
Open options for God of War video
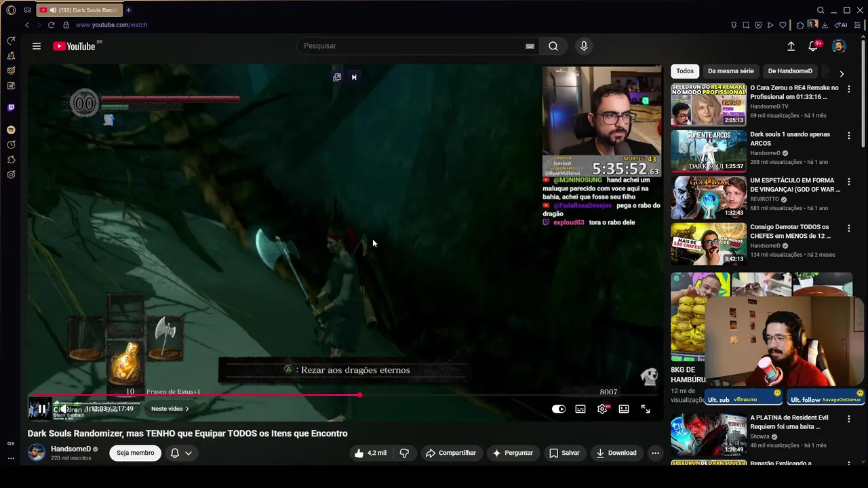(x=848, y=182)
